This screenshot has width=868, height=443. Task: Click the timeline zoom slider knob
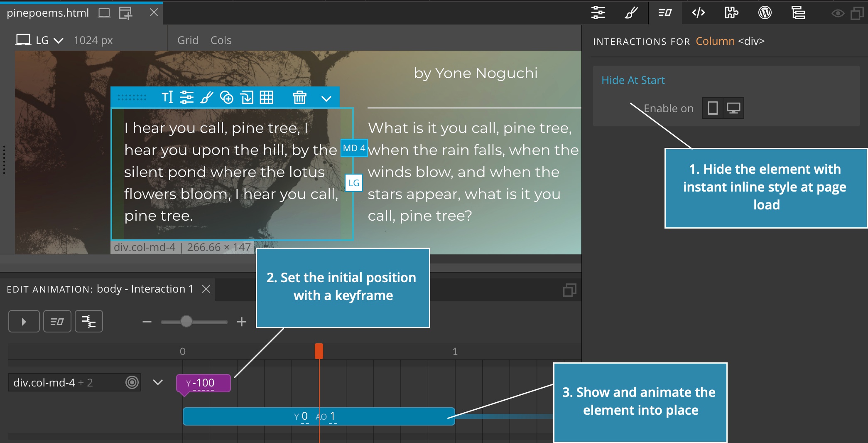186,321
